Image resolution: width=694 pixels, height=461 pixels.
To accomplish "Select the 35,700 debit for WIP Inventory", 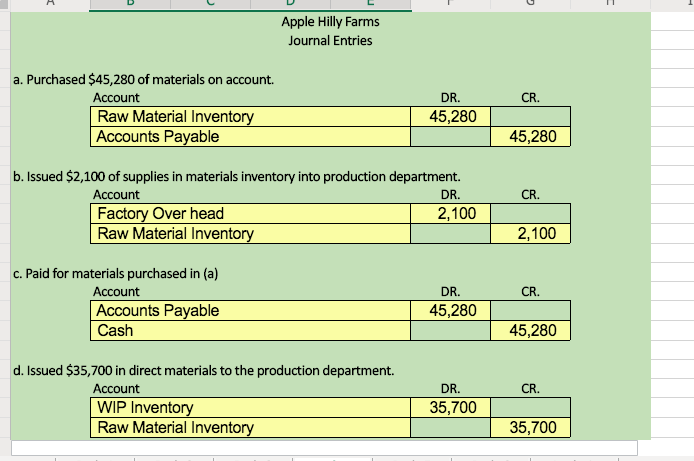I will pyautogui.click(x=451, y=407).
